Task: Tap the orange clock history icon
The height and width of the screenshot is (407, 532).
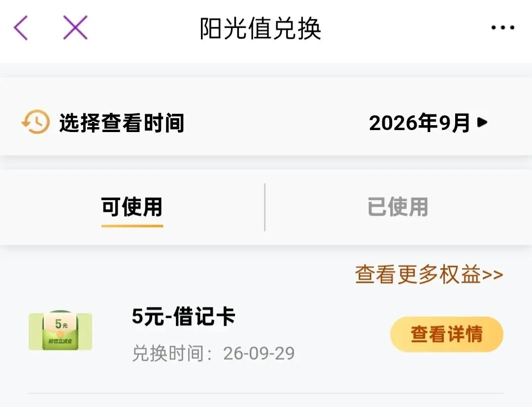Action: (35, 122)
